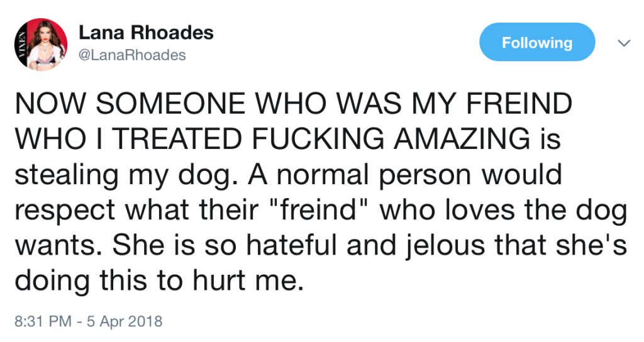Toggle the blue Following button
644x342 pixels.
(537, 42)
